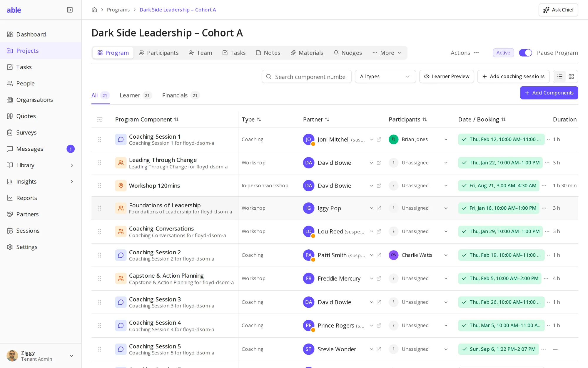Switch to list view layout
The width and height of the screenshot is (588, 368).
click(560, 77)
